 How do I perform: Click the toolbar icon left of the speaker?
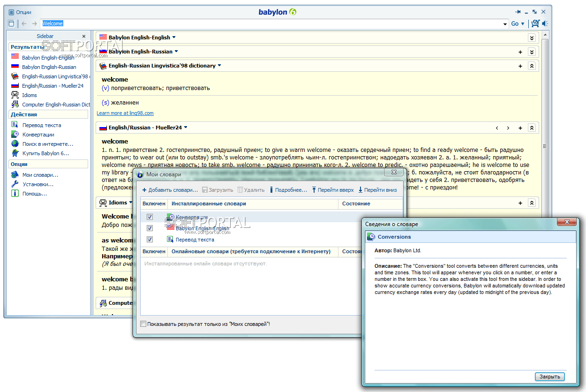pyautogui.click(x=535, y=23)
